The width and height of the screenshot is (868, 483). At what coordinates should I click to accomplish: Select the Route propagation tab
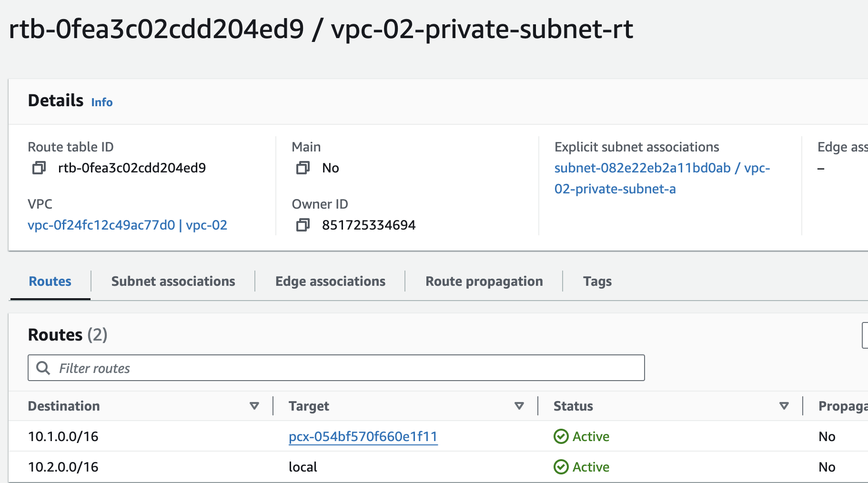point(484,281)
